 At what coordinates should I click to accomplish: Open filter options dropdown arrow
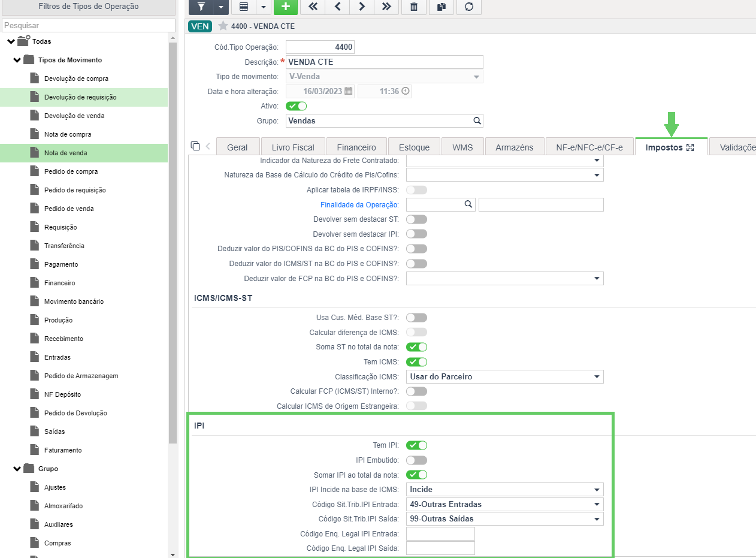(221, 7)
